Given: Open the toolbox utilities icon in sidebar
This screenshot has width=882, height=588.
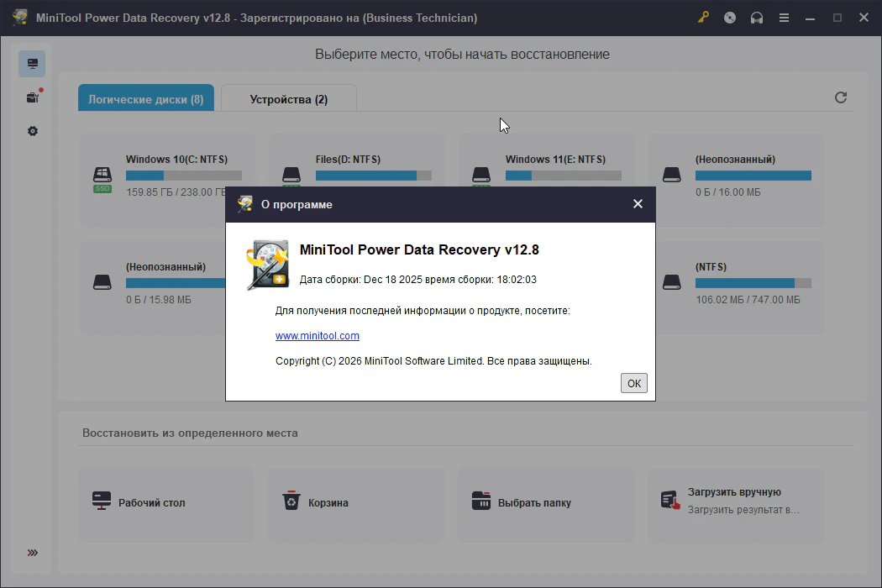Looking at the screenshot, I should pos(32,97).
